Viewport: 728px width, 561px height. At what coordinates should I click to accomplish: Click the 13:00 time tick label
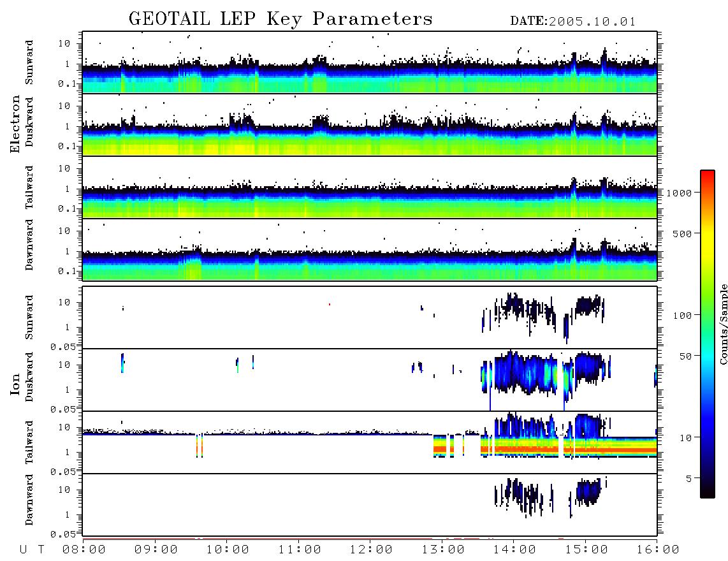443,550
